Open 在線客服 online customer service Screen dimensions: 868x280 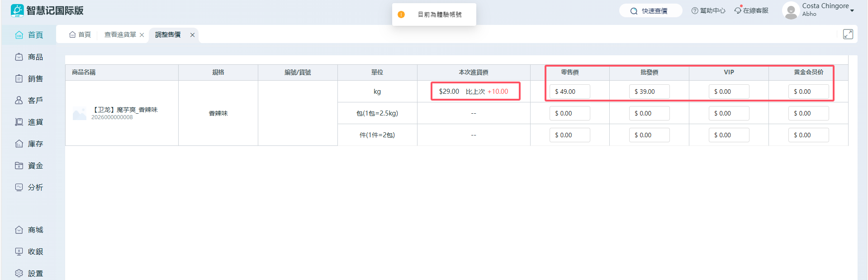click(751, 10)
